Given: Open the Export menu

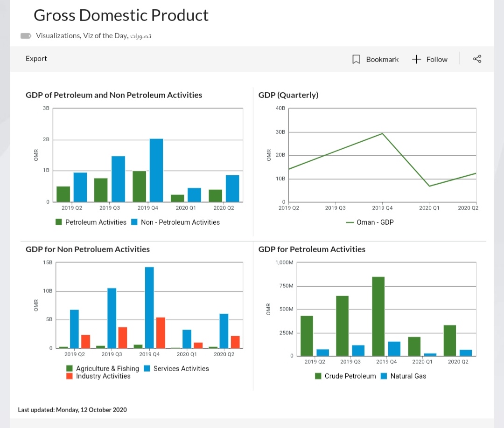Looking at the screenshot, I should pyautogui.click(x=36, y=58).
